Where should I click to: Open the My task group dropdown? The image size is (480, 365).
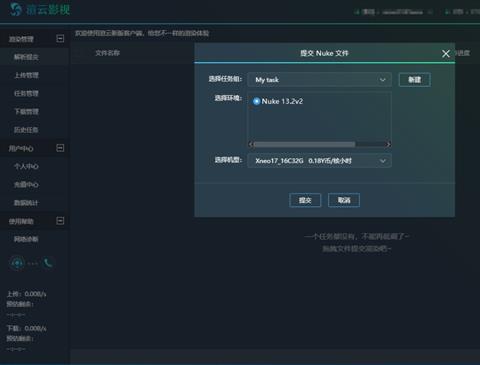319,80
